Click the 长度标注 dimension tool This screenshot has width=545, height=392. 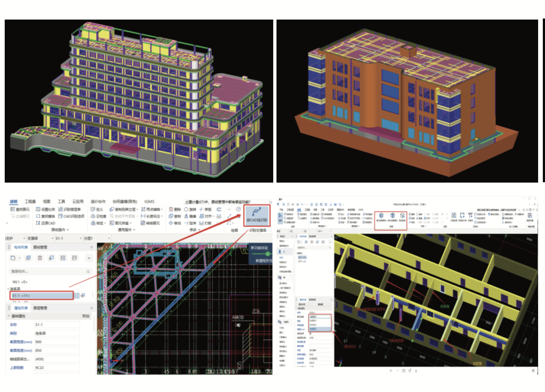tap(152, 216)
